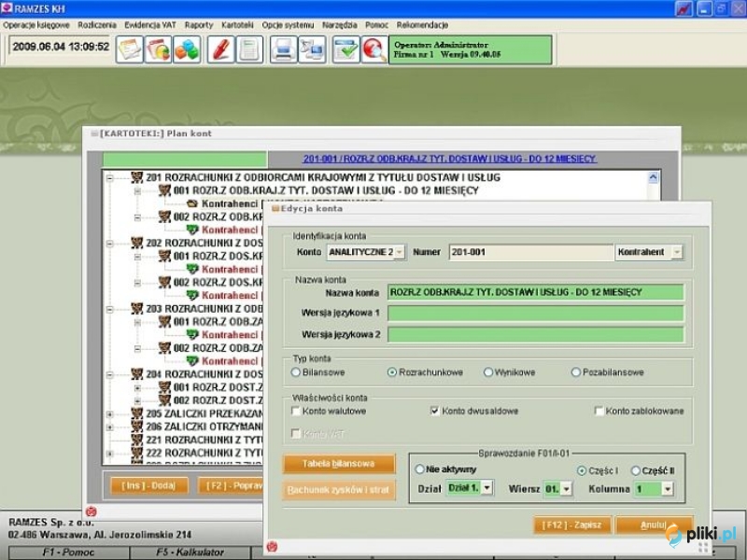This screenshot has height=560, width=747.
Task: Click the account icon beside 201 ROZRACHUNKI Z ODBIORCAMI
Action: [x=137, y=177]
